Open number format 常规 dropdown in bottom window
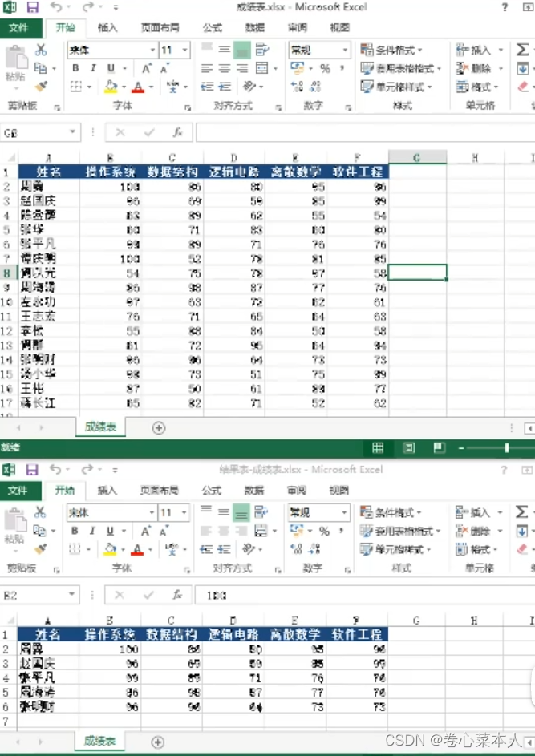This screenshot has height=756, width=535. (x=344, y=512)
